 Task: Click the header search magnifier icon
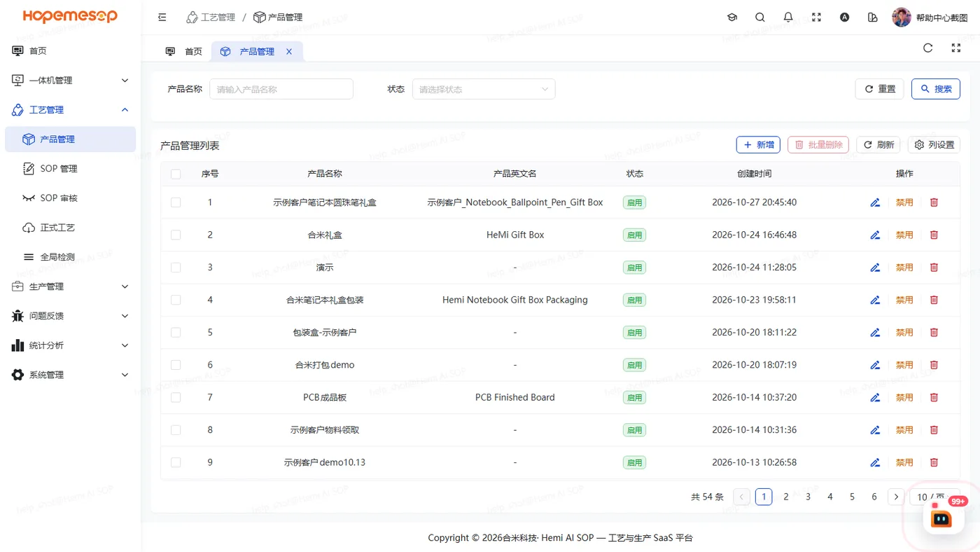[760, 18]
